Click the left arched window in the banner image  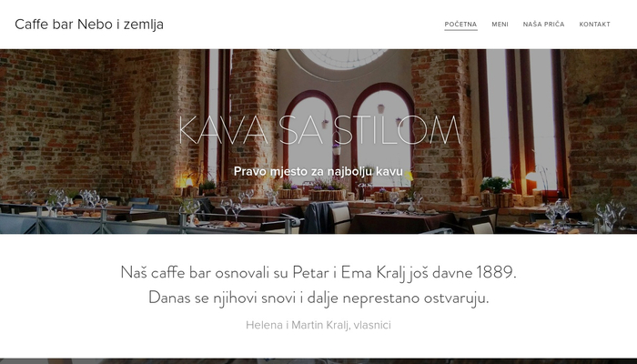point(311,140)
